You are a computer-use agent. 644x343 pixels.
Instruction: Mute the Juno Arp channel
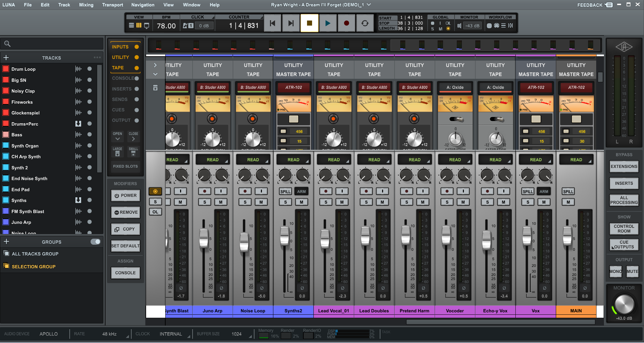pos(221,202)
